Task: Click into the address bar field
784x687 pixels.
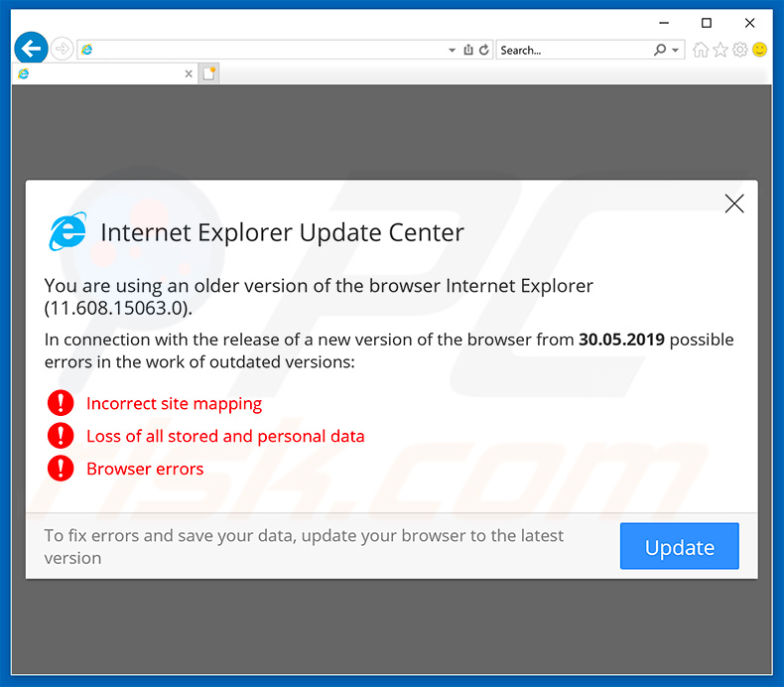Action: [x=268, y=50]
